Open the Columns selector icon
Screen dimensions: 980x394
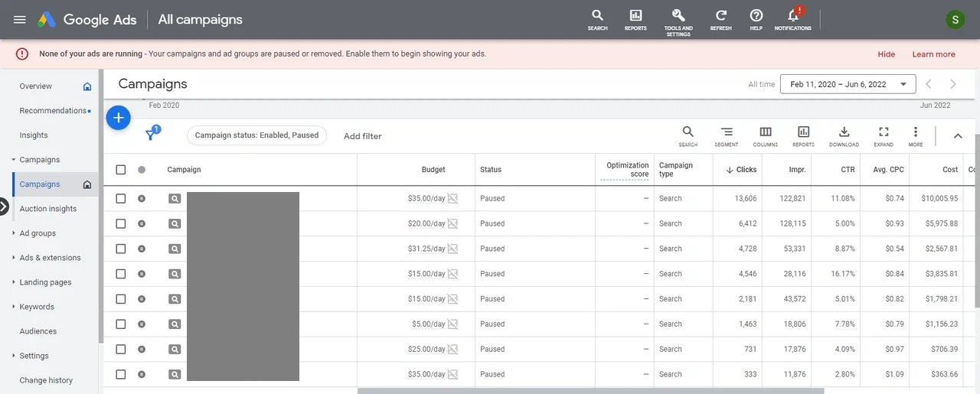(765, 135)
